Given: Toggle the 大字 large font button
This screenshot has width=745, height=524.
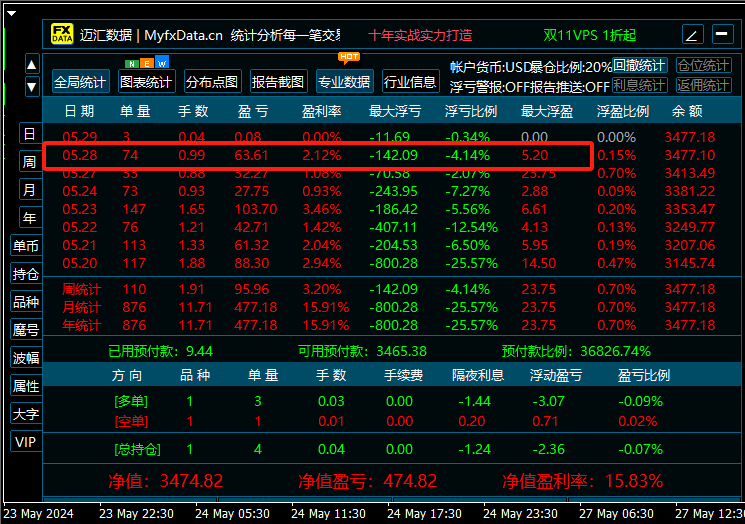Looking at the screenshot, I should 26,414.
